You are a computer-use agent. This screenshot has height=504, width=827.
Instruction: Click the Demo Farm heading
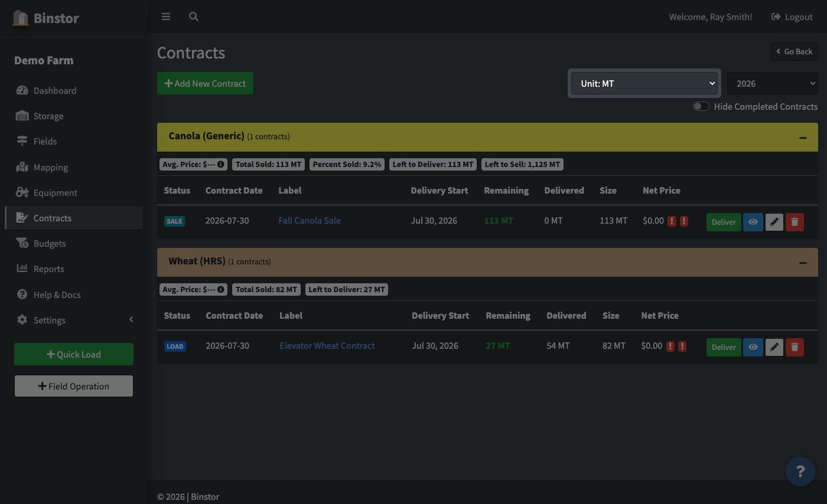[x=44, y=60]
